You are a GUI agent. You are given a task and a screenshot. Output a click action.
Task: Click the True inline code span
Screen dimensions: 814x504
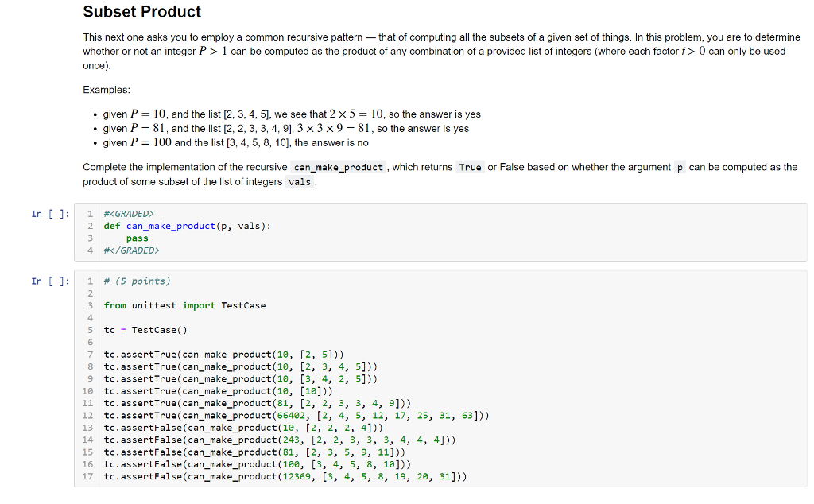click(470, 167)
